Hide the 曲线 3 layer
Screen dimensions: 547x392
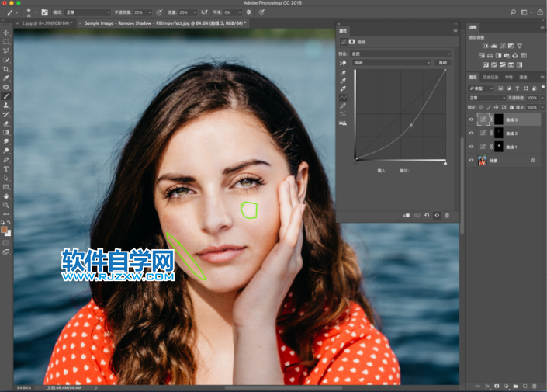click(x=471, y=120)
